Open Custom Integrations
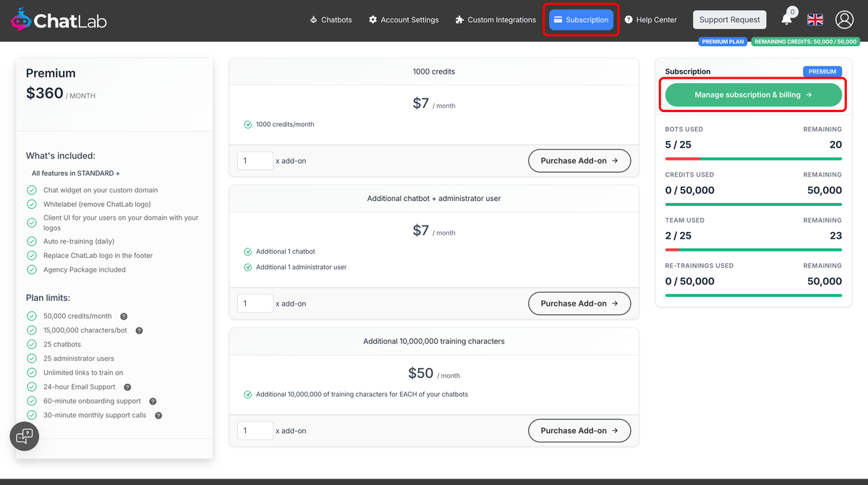The height and width of the screenshot is (485, 868). (x=495, y=20)
